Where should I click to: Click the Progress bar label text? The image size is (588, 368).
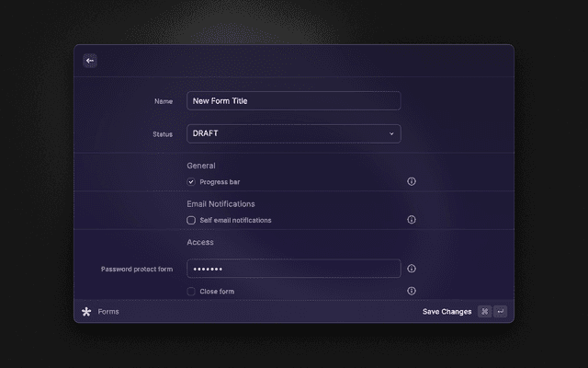(x=220, y=182)
